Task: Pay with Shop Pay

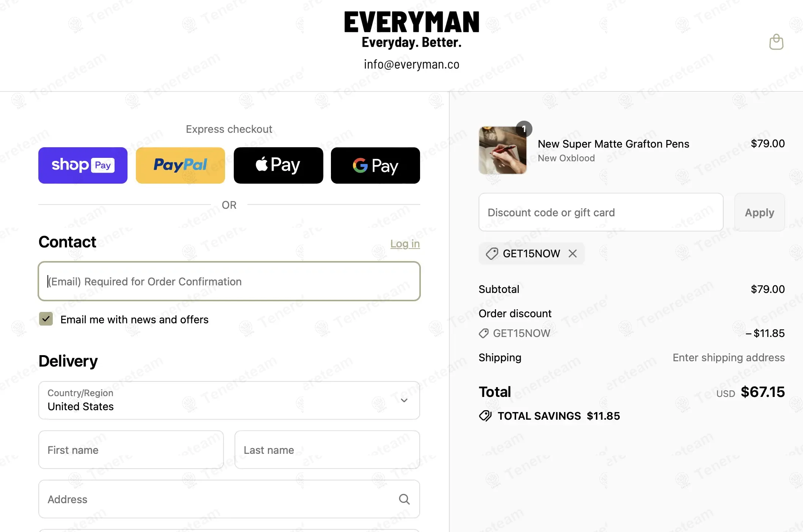Action: tap(83, 165)
